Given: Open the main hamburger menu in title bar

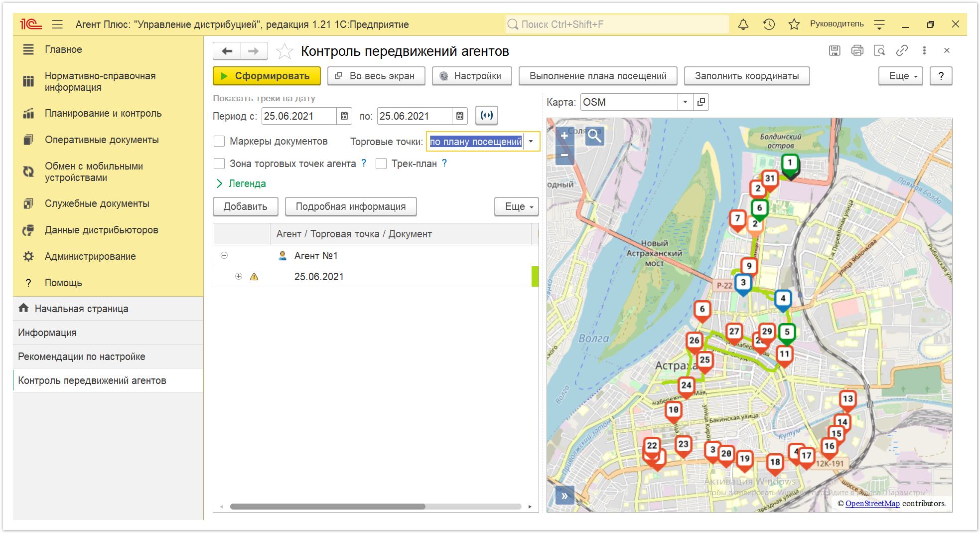Looking at the screenshot, I should pyautogui.click(x=57, y=24).
